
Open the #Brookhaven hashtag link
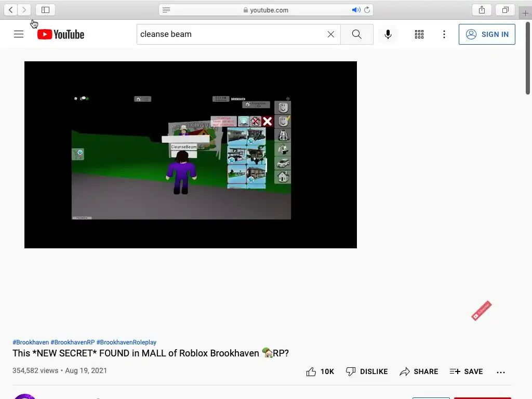pos(31,342)
